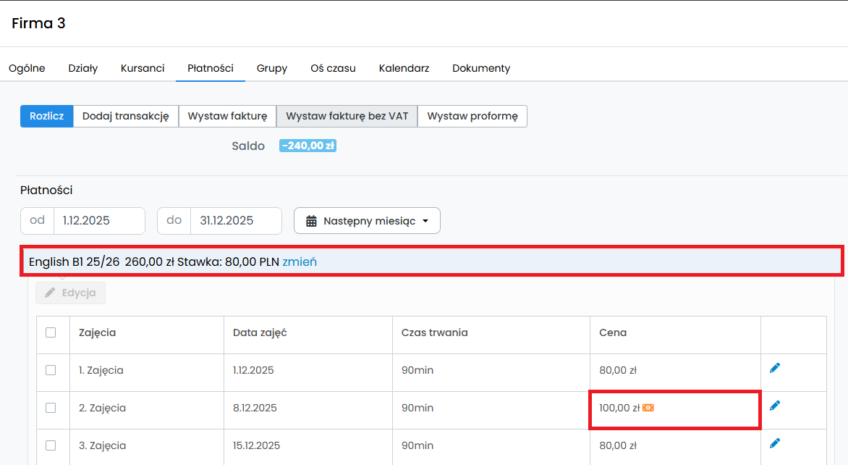This screenshot has height=465, width=848.
Task: Check the box for 1. Zajęcia
Action: (x=51, y=370)
